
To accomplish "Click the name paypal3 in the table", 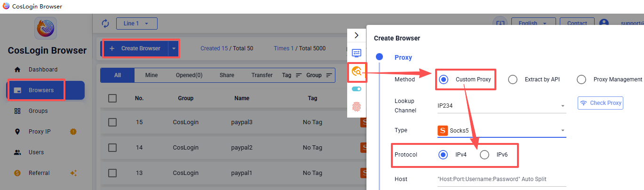I will tap(242, 122).
